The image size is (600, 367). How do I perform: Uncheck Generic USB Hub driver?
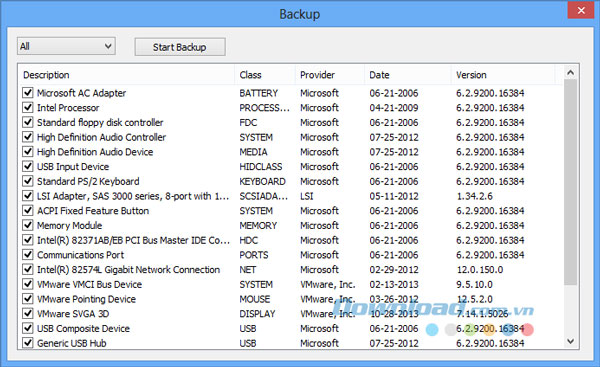pyautogui.click(x=28, y=343)
